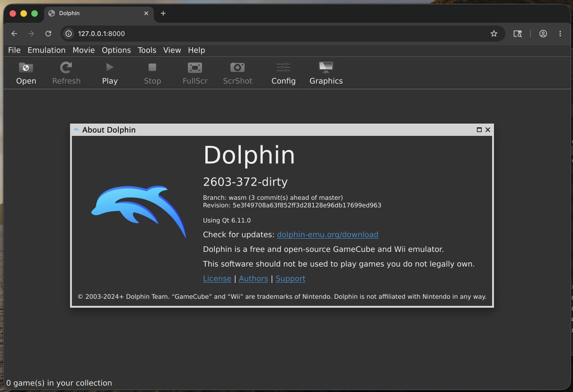
Task: Click the Revision hash text
Action: click(292, 205)
